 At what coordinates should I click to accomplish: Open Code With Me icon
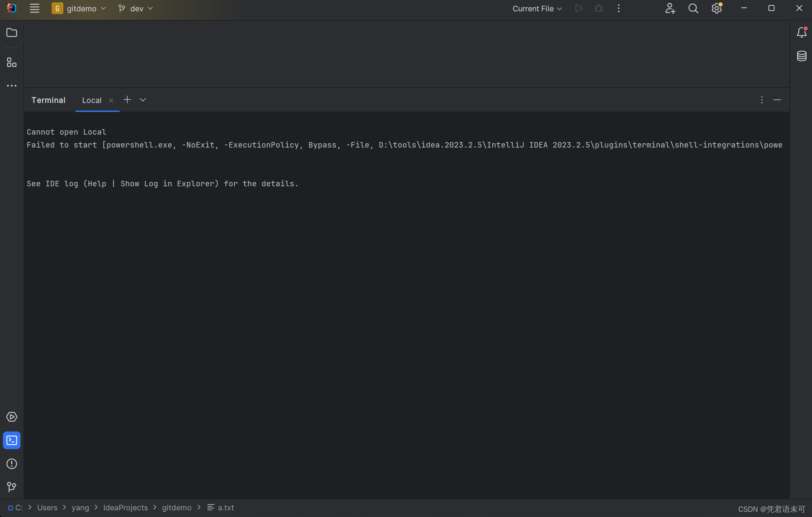pos(670,9)
